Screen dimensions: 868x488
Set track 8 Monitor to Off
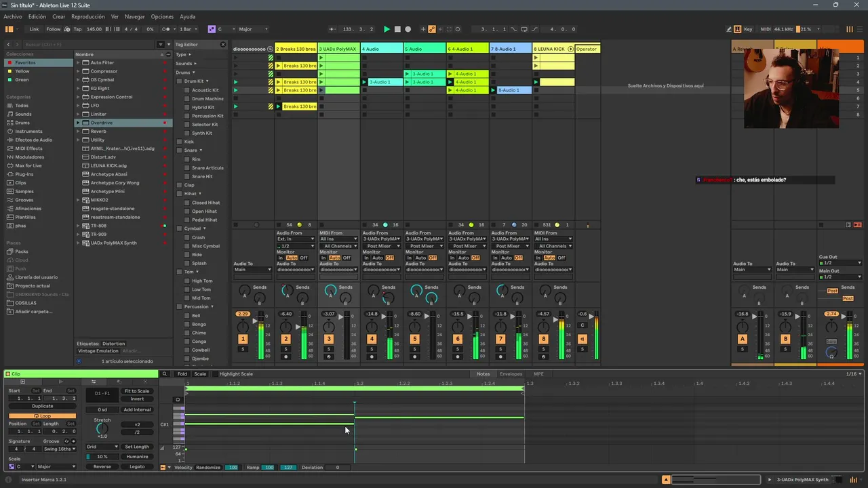pos(560,258)
